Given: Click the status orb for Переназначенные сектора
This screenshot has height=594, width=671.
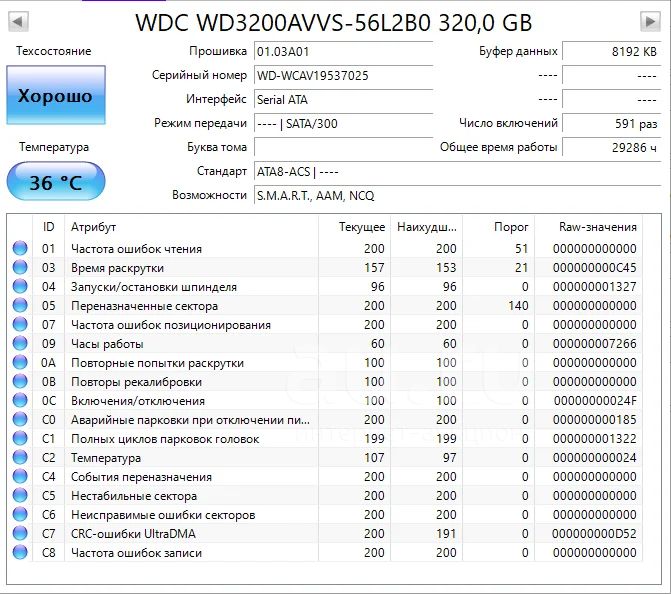Looking at the screenshot, I should 20,305.
